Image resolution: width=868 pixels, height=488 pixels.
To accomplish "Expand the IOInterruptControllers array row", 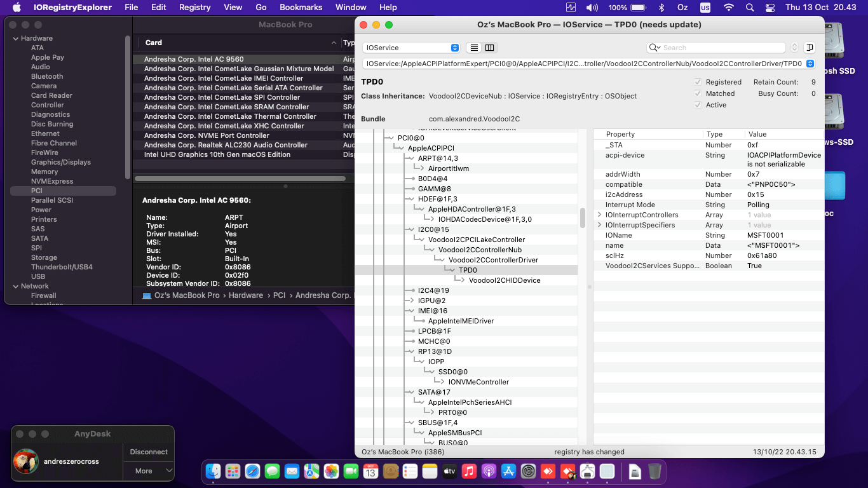I will click(599, 215).
